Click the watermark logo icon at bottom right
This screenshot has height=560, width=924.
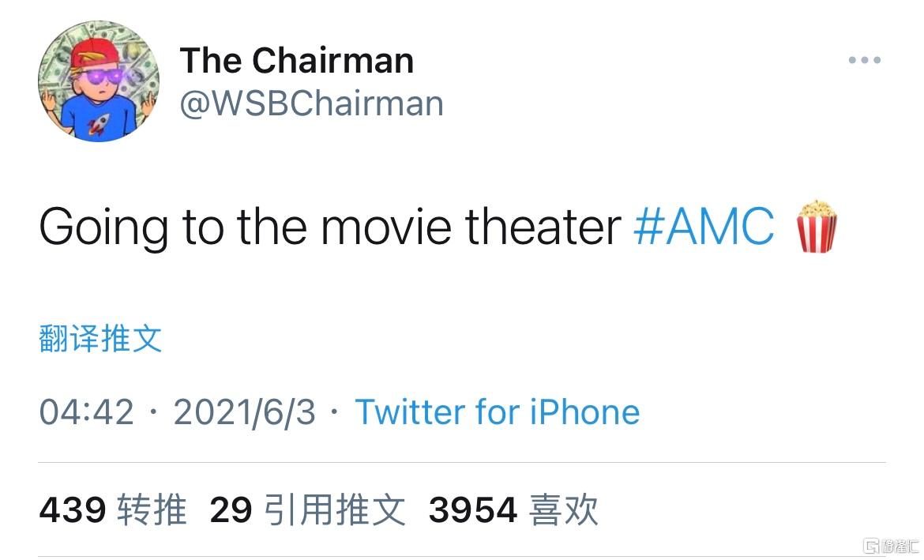[871, 546]
